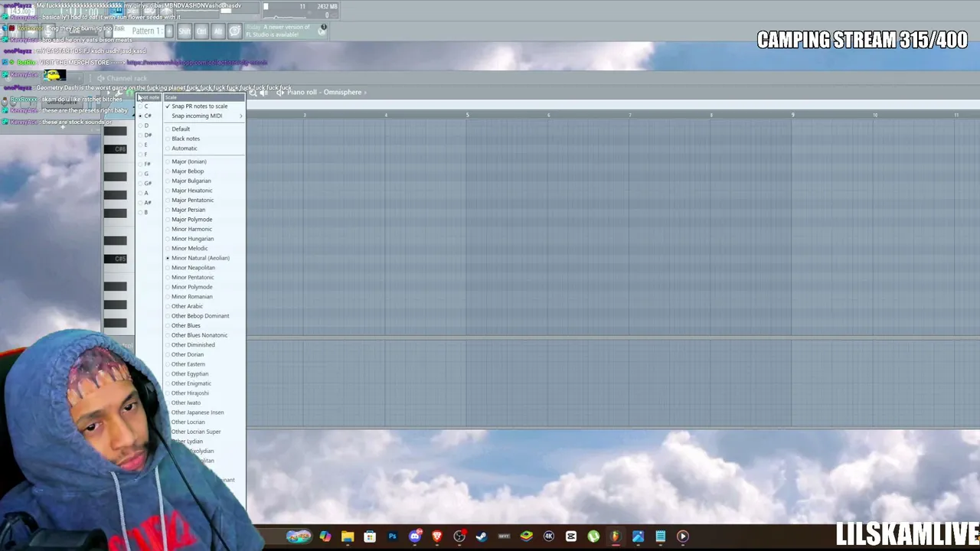Select Minor Harmonic scale

204,229
